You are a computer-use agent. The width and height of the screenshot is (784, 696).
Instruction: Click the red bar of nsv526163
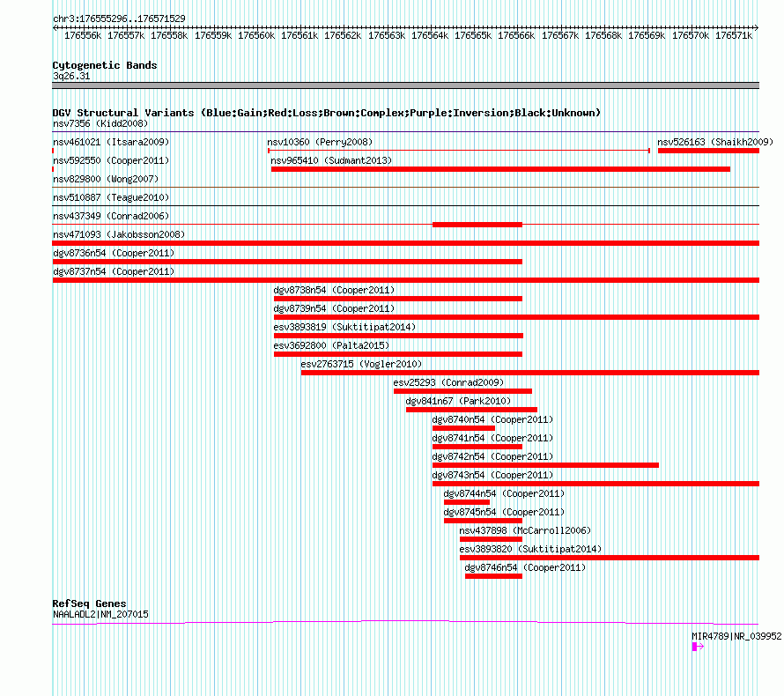pyautogui.click(x=708, y=151)
